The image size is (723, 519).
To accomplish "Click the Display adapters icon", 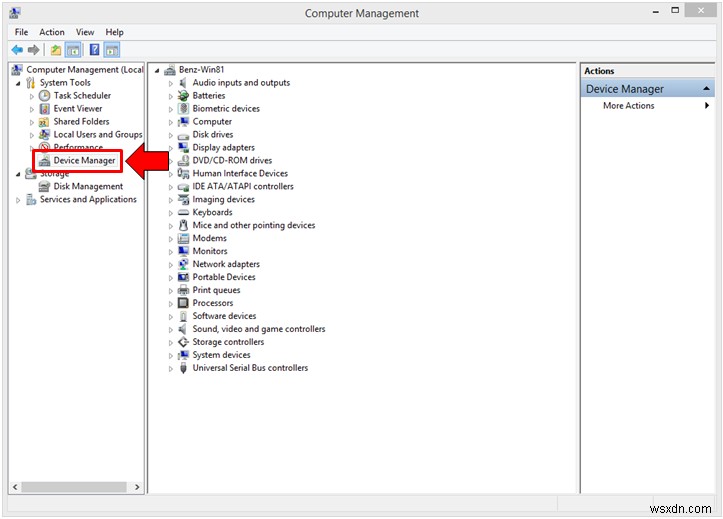I will [183, 147].
